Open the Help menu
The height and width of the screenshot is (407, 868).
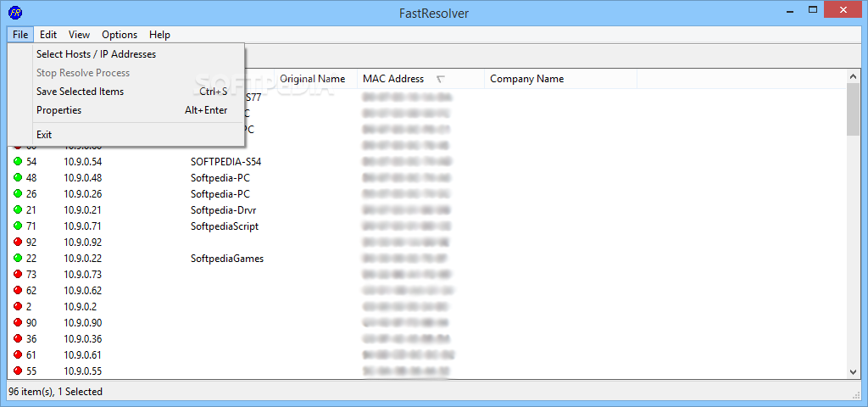click(x=159, y=34)
